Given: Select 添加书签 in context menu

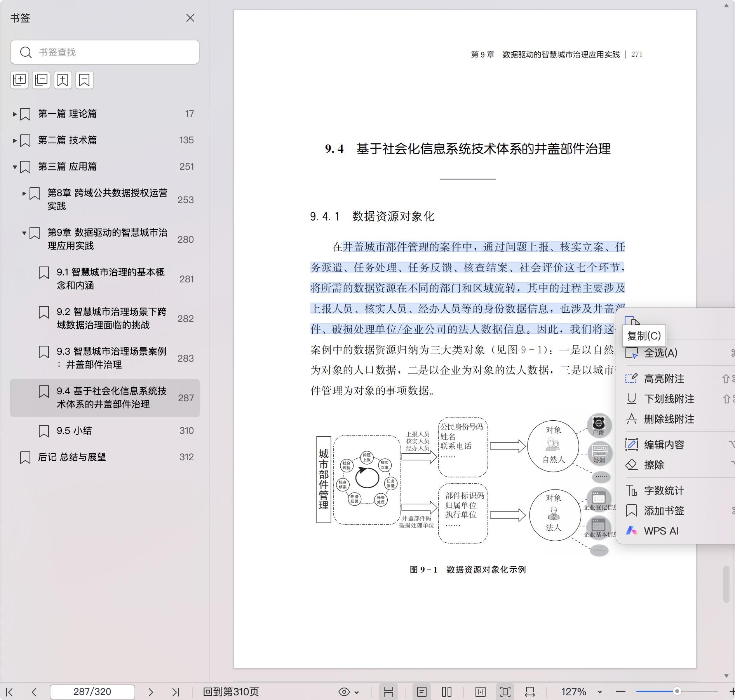Looking at the screenshot, I should tap(664, 511).
